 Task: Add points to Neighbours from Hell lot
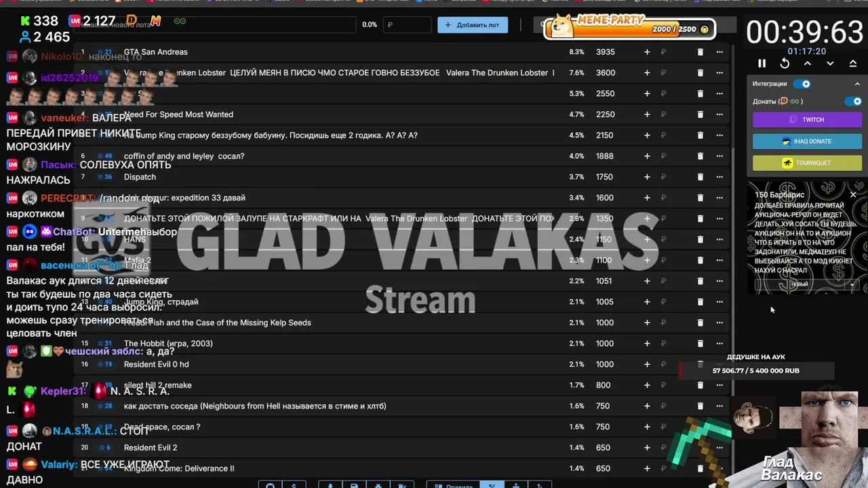647,406
